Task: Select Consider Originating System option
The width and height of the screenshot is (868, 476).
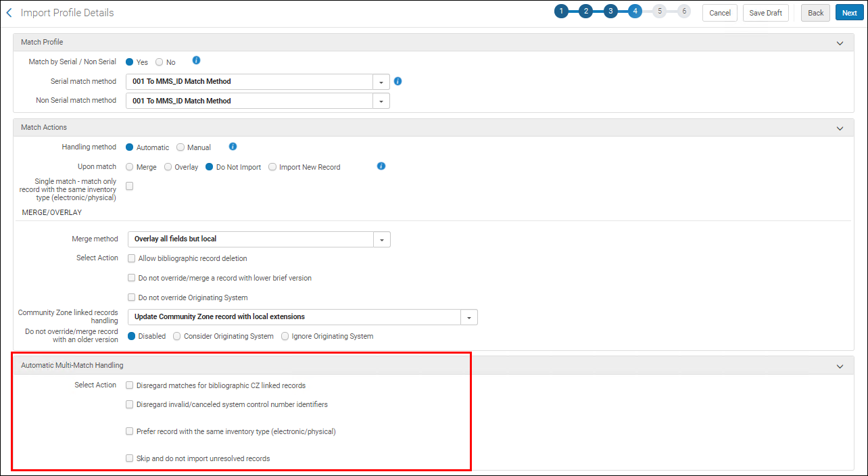Action: 177,336
